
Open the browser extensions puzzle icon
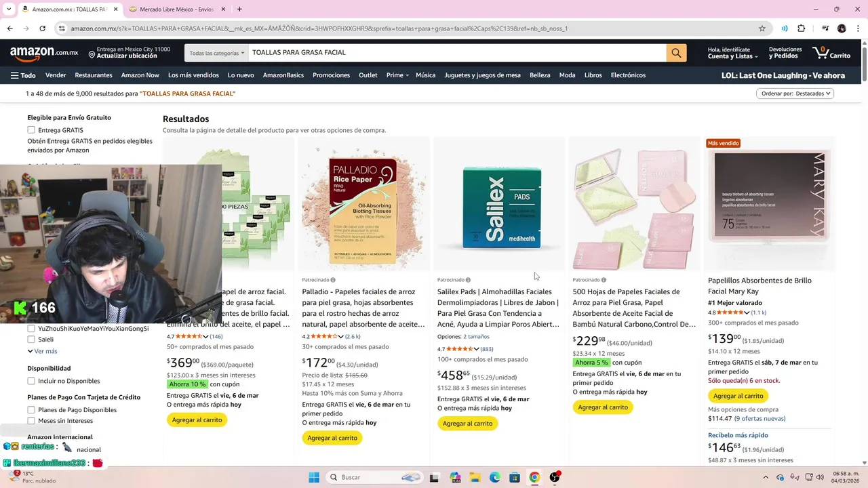[x=802, y=28]
